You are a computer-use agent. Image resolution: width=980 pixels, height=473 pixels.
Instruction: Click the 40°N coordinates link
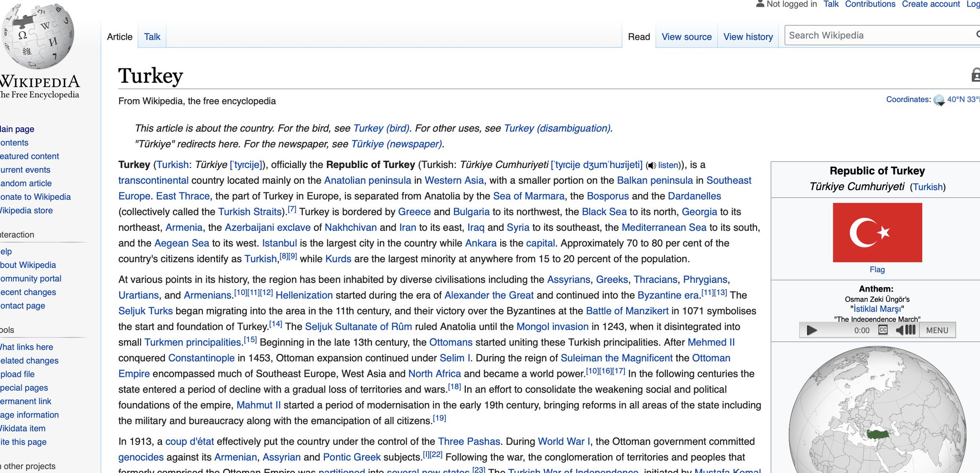click(x=963, y=100)
